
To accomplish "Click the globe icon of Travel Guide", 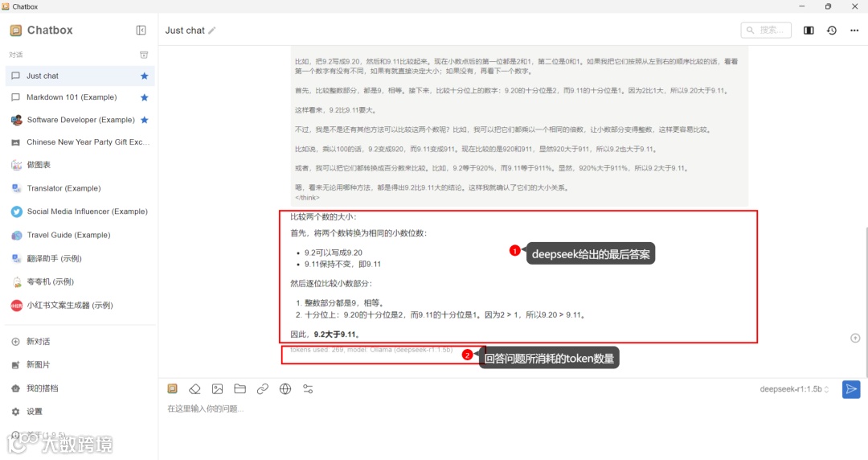I will (x=17, y=235).
